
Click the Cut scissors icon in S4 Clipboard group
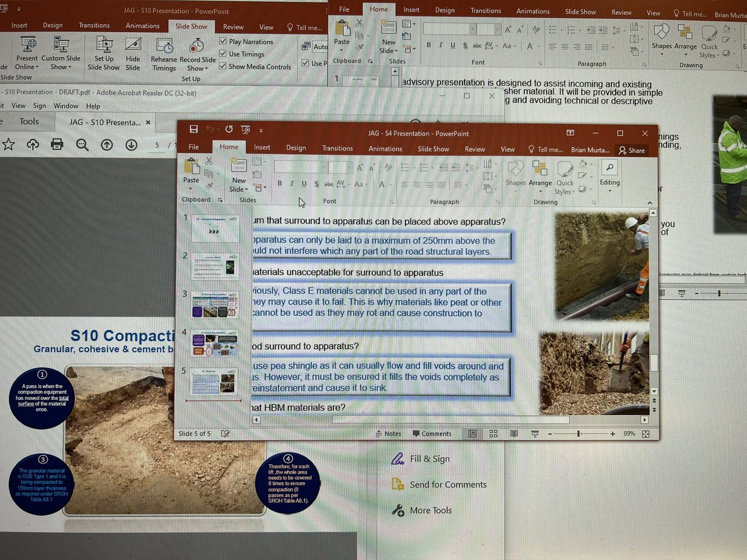coord(209,161)
